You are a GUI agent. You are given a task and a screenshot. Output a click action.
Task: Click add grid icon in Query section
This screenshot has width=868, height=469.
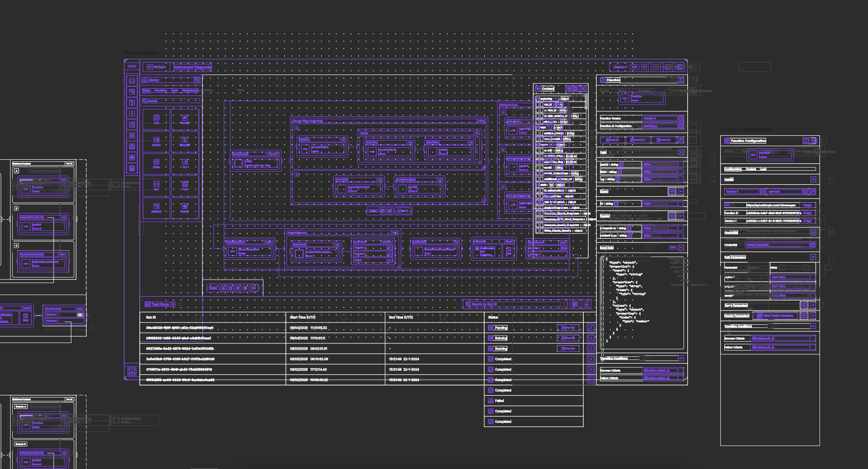tap(672, 191)
